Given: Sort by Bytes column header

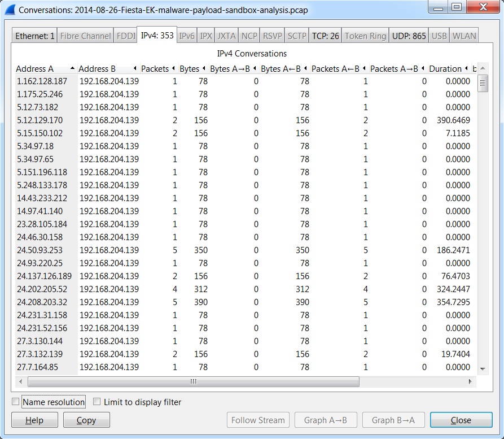Looking at the screenshot, I should coord(189,69).
